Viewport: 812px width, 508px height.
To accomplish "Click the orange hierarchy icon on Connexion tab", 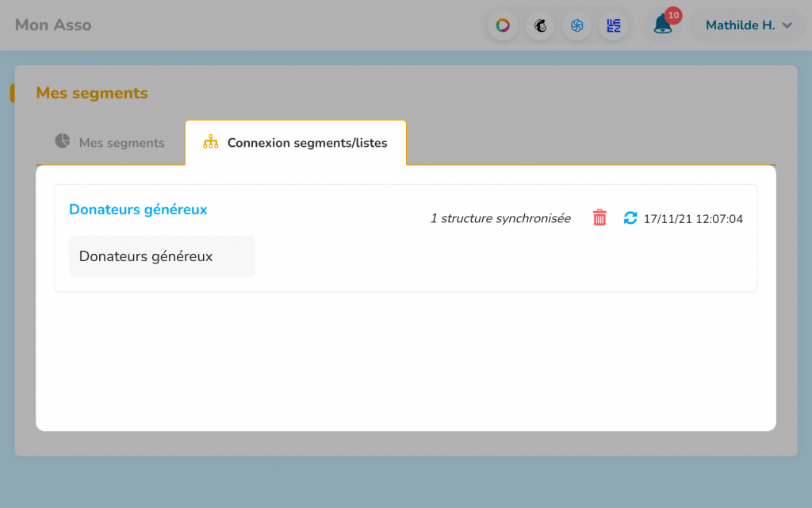I will [x=210, y=143].
